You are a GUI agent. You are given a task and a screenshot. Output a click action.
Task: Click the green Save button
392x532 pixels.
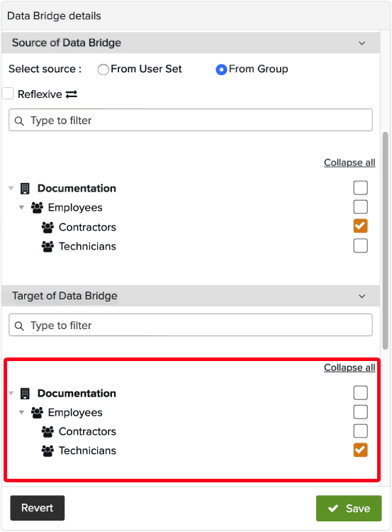(349, 508)
